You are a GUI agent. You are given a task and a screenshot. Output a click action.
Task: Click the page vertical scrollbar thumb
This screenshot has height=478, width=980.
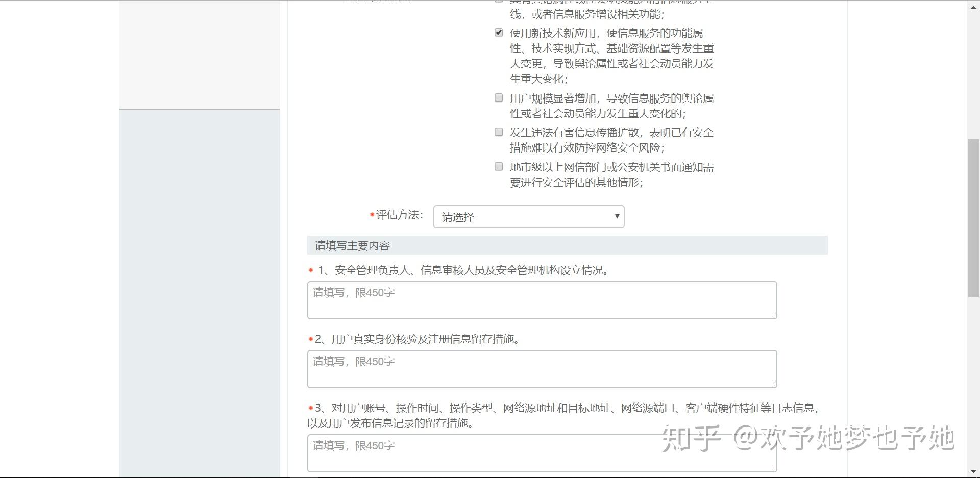pyautogui.click(x=973, y=218)
